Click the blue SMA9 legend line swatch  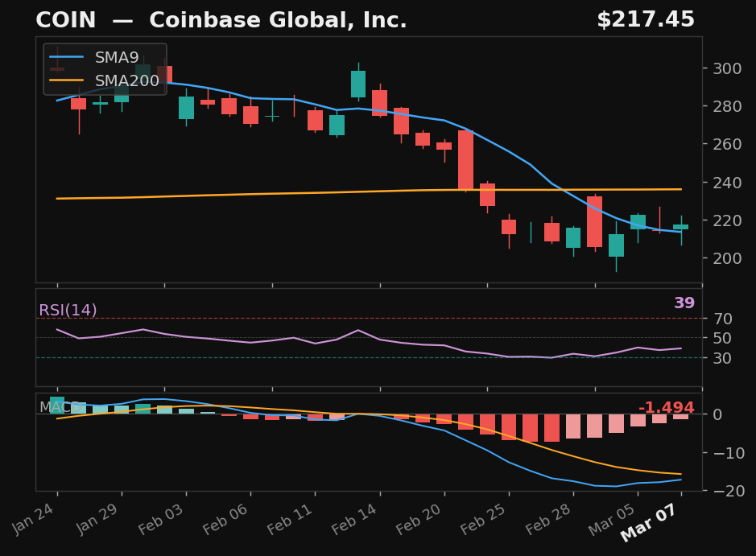(x=67, y=57)
